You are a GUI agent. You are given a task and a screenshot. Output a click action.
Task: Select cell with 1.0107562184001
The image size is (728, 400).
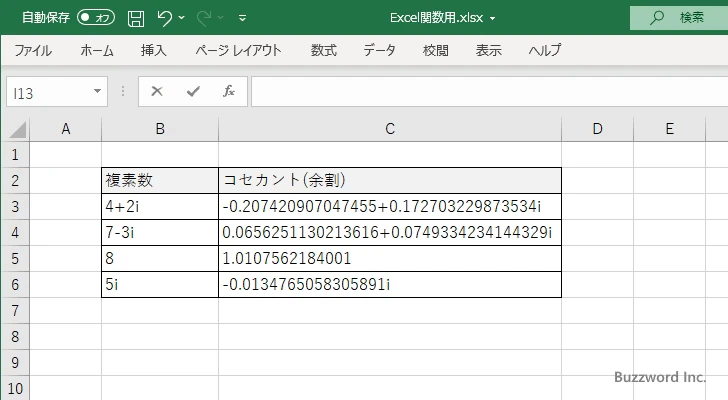tap(390, 258)
